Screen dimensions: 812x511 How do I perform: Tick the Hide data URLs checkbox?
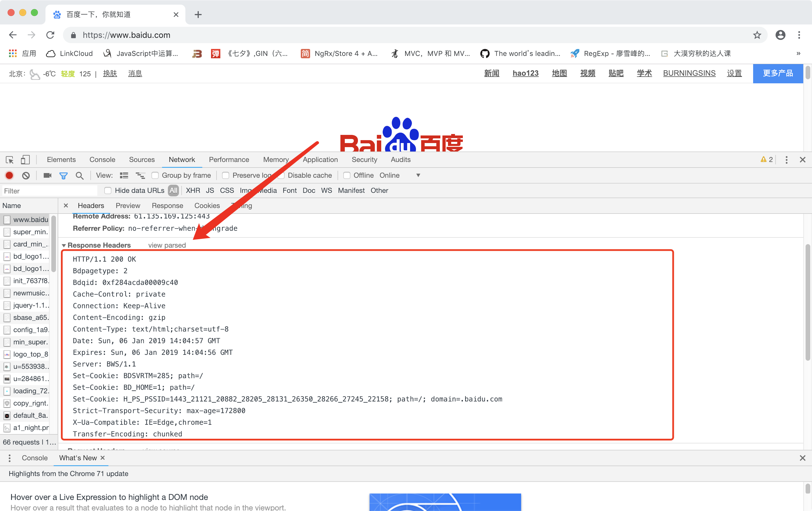point(108,191)
